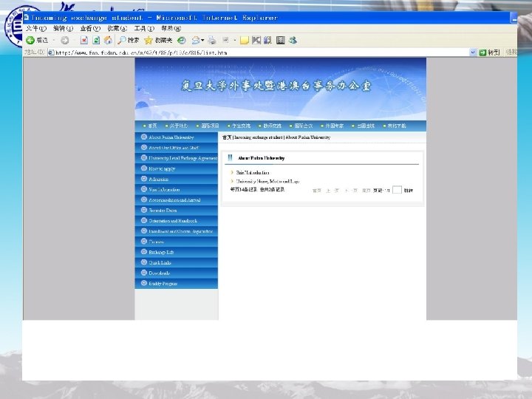This screenshot has width=532, height=399.
Task: Click the History/media globe icon in toolbar
Action: tap(182, 41)
